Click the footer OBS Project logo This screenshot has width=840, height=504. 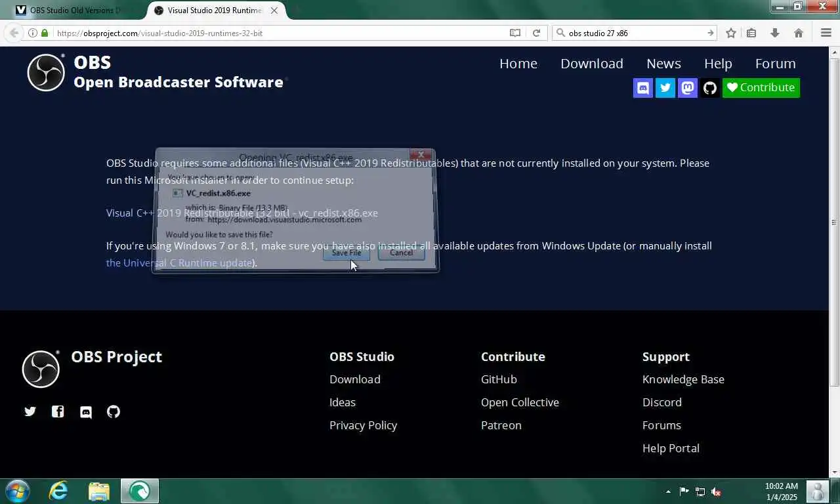(x=41, y=369)
